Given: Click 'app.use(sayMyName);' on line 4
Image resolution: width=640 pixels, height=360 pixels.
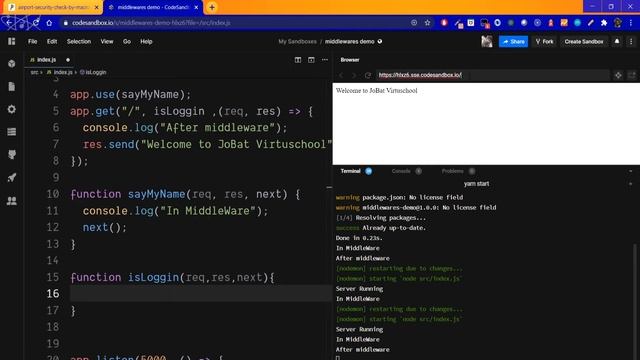Looking at the screenshot, I should click(131, 95).
